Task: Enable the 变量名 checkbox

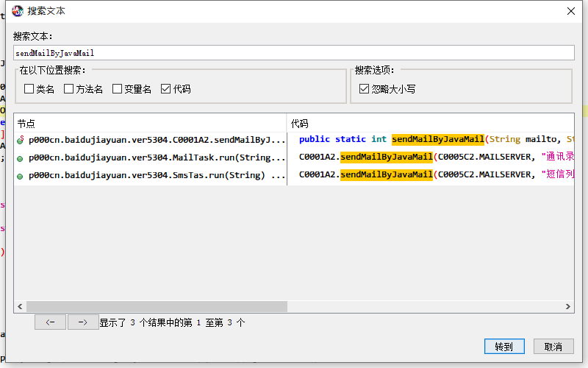Action: pyautogui.click(x=118, y=88)
